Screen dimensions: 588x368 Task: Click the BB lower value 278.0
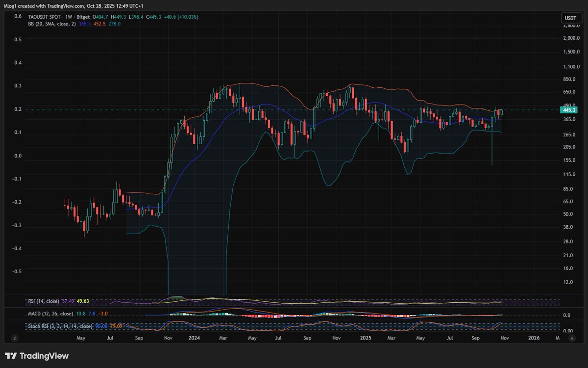coord(114,24)
